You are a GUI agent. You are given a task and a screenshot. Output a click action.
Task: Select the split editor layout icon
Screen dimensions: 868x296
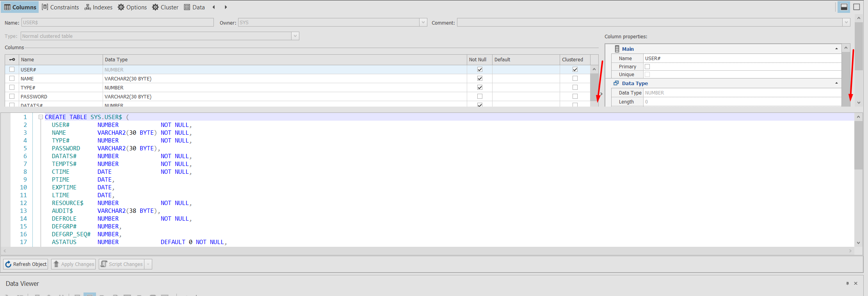(844, 7)
